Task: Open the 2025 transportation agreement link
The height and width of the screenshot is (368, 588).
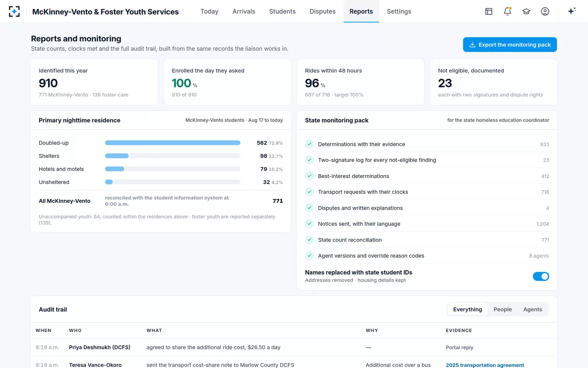Action: point(485,365)
